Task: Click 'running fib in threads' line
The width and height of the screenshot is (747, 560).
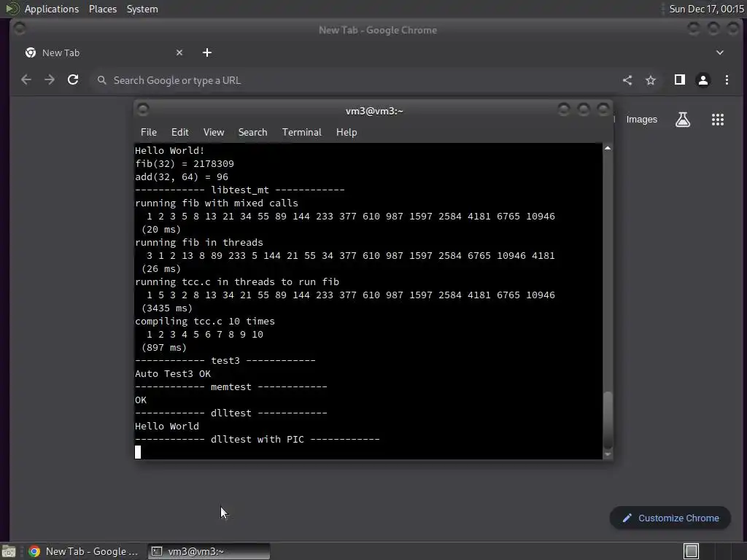Action: 198,242
